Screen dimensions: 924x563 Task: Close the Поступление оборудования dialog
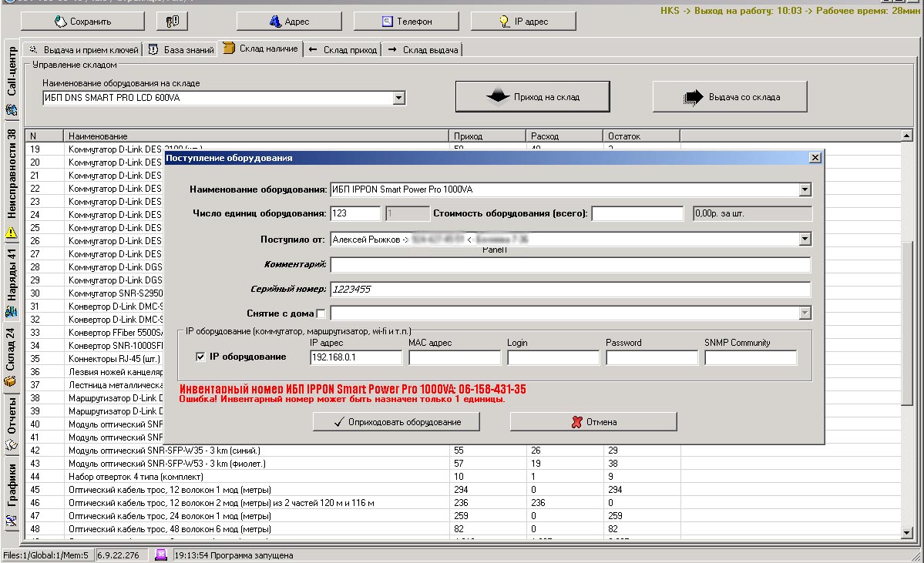(815, 158)
